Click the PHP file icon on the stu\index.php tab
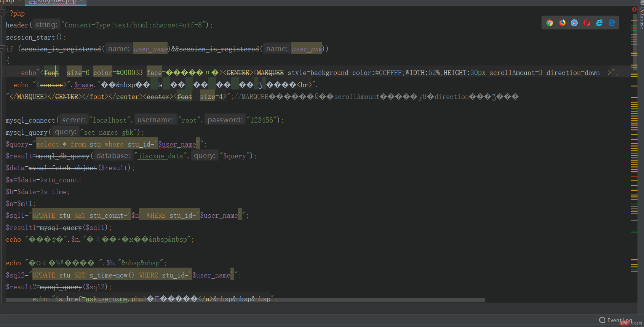Screen dimensions: 644x327 tap(33, 2)
